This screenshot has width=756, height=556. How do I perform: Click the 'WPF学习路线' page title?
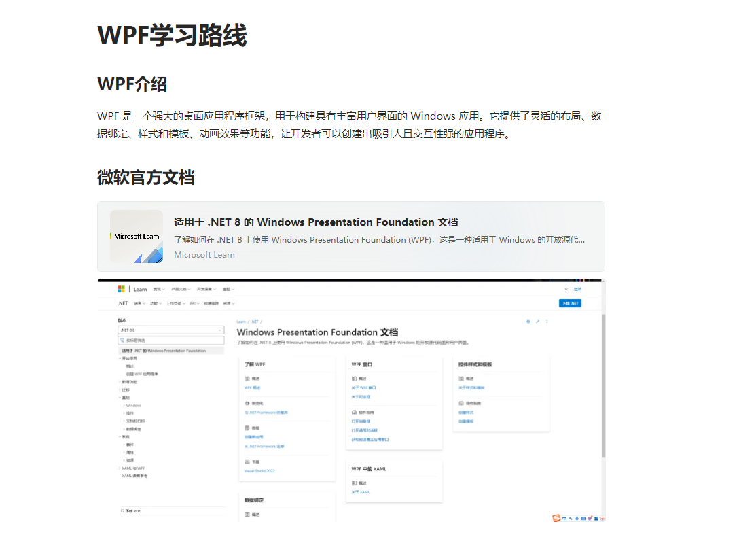pyautogui.click(x=172, y=35)
